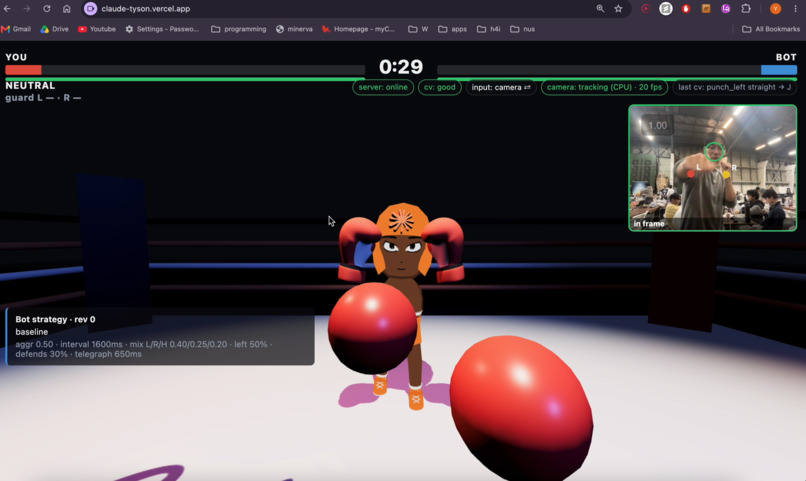Click the 0:29 round timer

tap(401, 67)
